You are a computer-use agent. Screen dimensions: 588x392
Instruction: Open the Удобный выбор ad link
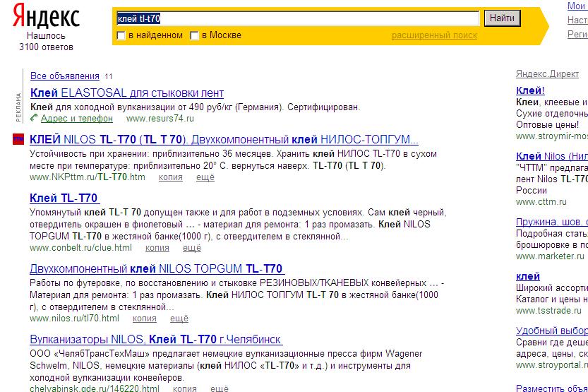tap(551, 331)
